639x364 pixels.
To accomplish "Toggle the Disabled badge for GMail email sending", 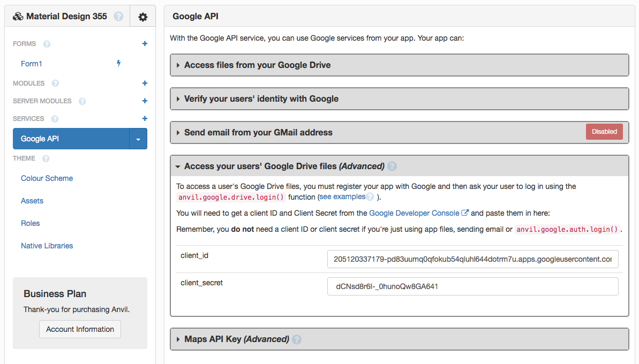I will 604,131.
